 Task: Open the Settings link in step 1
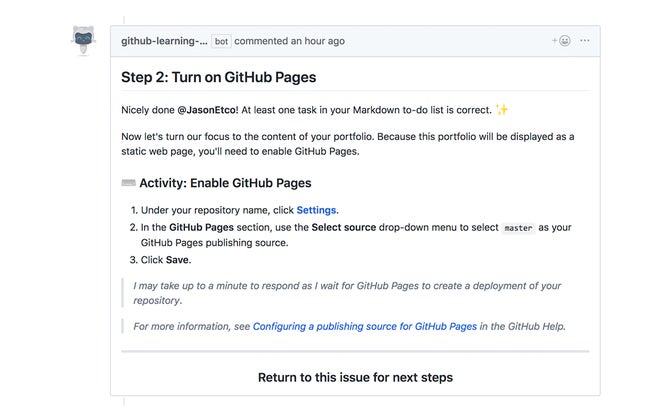pyautogui.click(x=316, y=210)
